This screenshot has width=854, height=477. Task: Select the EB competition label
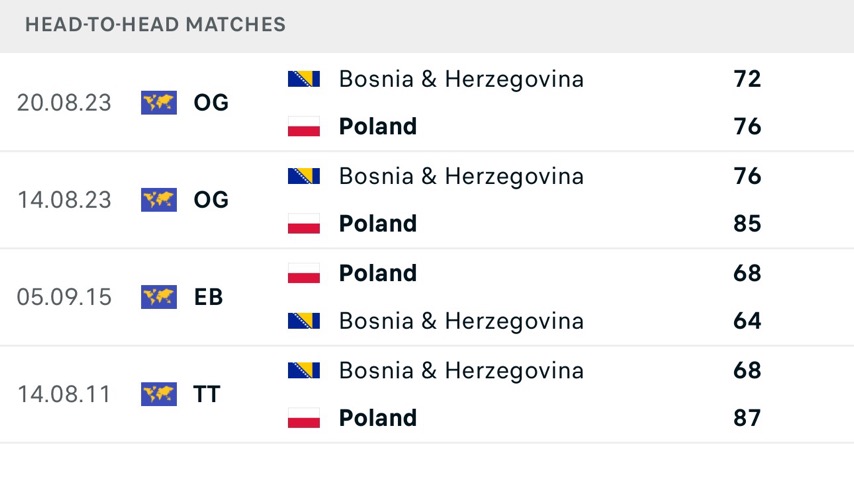pyautogui.click(x=208, y=297)
